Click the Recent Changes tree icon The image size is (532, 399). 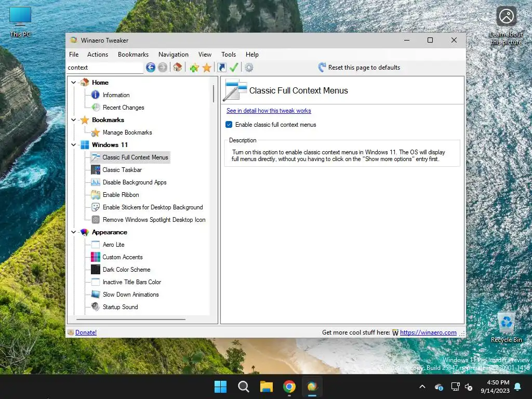(96, 107)
